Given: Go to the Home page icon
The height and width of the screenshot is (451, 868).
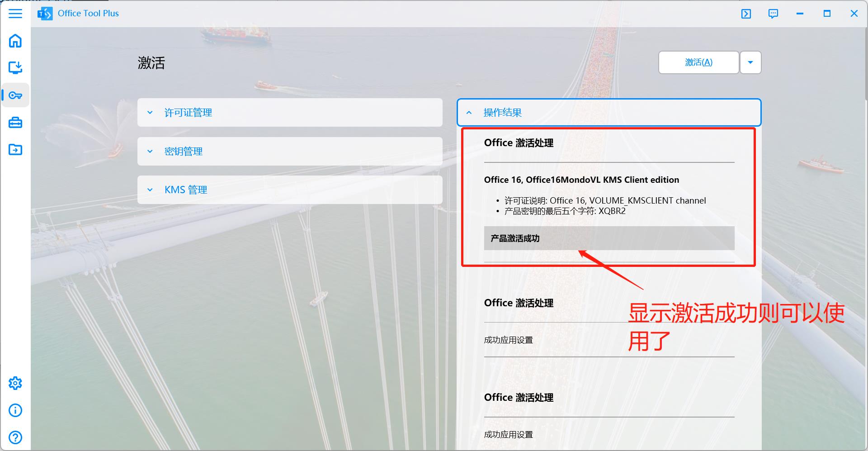Looking at the screenshot, I should [x=15, y=41].
